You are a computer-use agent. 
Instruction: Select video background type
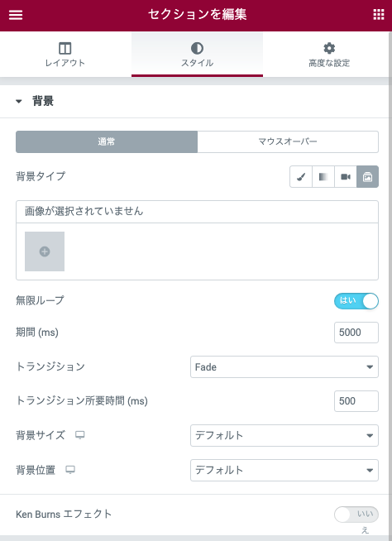pyautogui.click(x=346, y=177)
